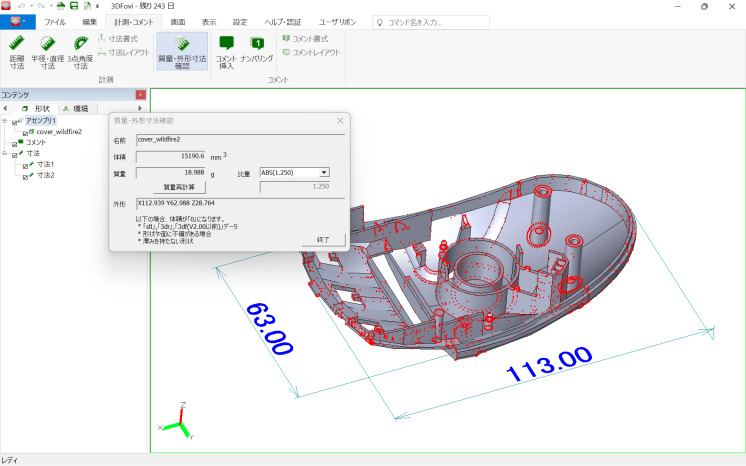Click the 終了 button in dialog
Screen dimensions: 746x466
[x=324, y=239]
